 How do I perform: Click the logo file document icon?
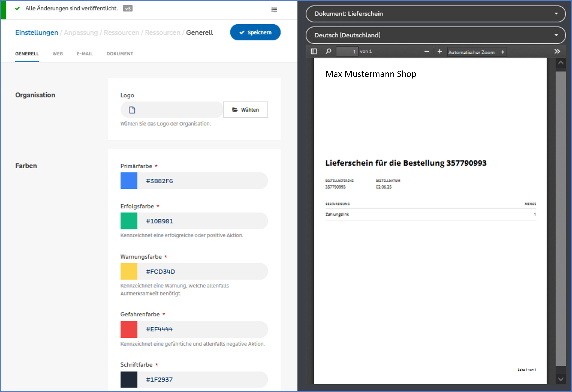[x=132, y=110]
